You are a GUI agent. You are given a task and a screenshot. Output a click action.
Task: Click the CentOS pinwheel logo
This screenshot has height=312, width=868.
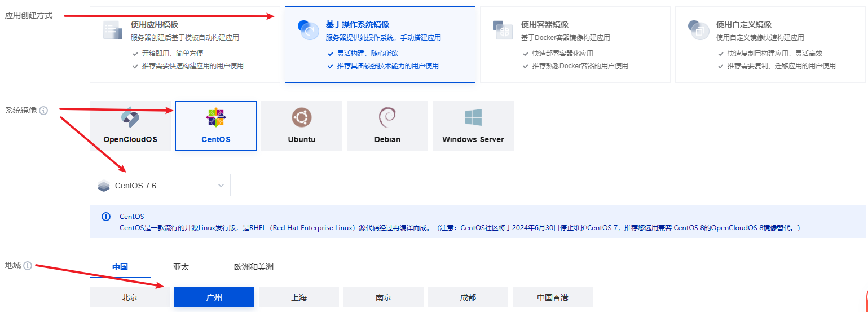coord(216,117)
